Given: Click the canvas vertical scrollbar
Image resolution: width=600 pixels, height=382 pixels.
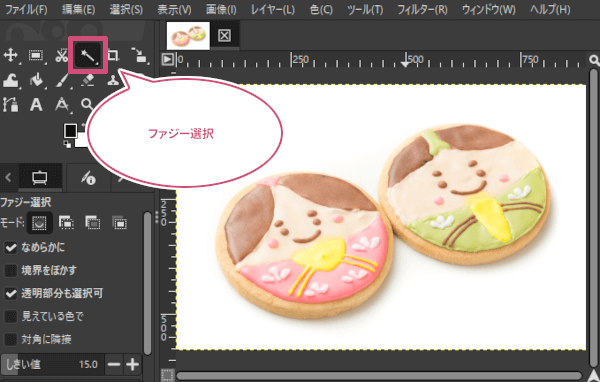Looking at the screenshot, I should pyautogui.click(x=594, y=217).
